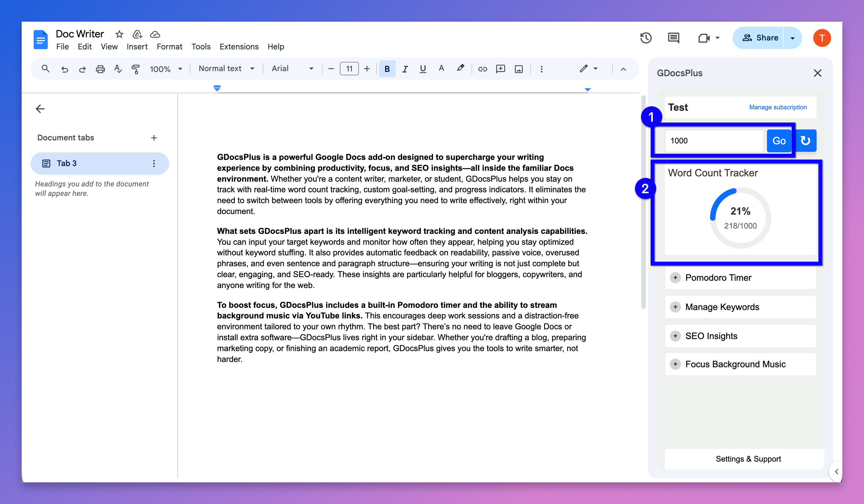This screenshot has width=864, height=504.
Task: Toggle bold formatting button
Action: [387, 69]
